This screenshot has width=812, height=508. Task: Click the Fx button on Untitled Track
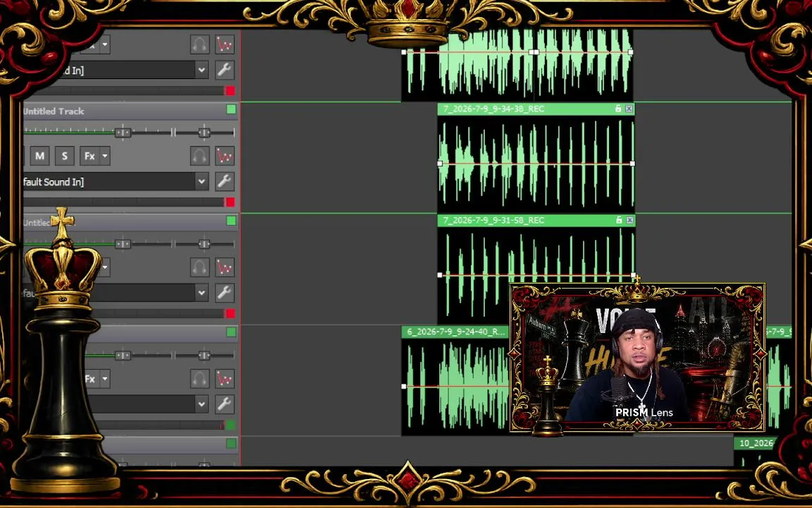(x=90, y=155)
